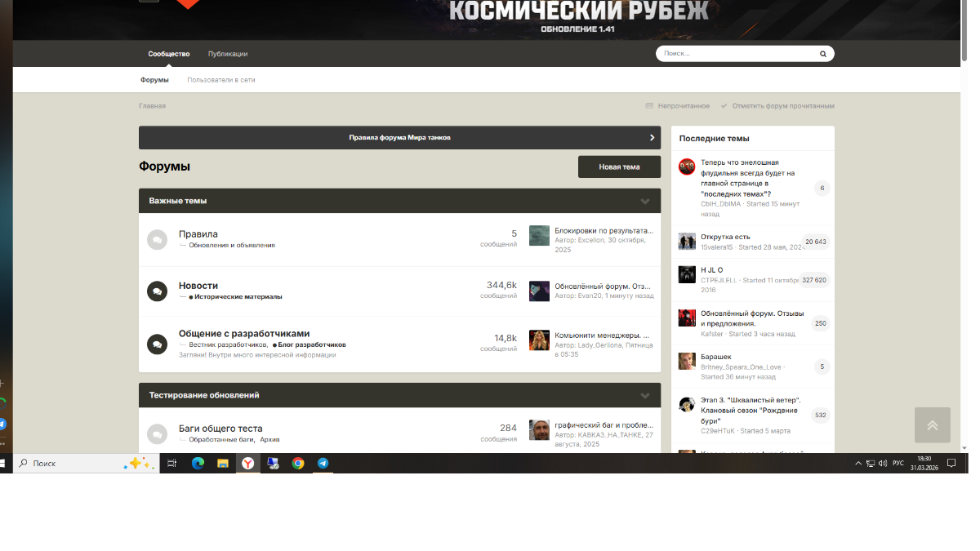
Task: Click the 20 643 reply count badge
Action: point(815,242)
